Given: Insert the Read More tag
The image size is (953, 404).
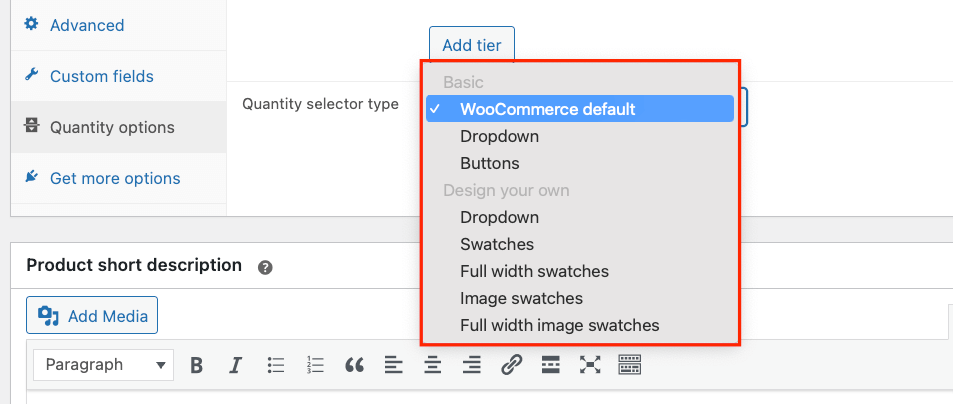Looking at the screenshot, I should (x=550, y=365).
